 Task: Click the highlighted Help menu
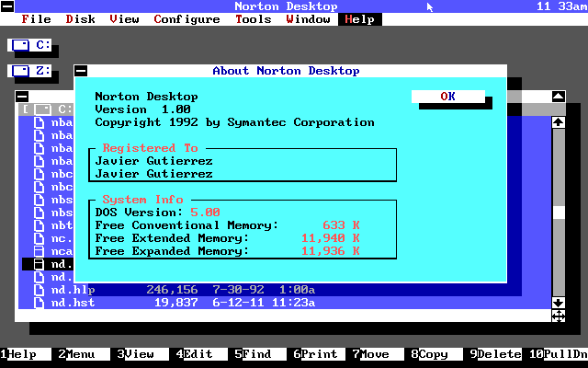coord(360,19)
